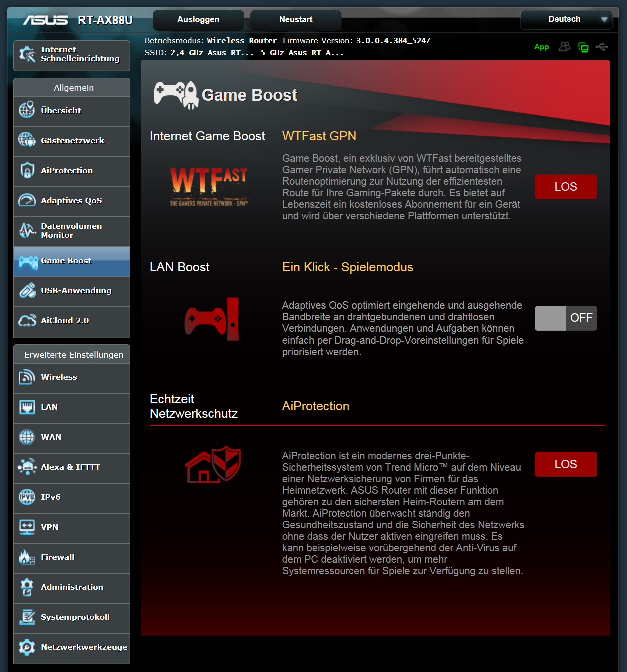Click the green App link
The image size is (627, 672).
point(542,47)
